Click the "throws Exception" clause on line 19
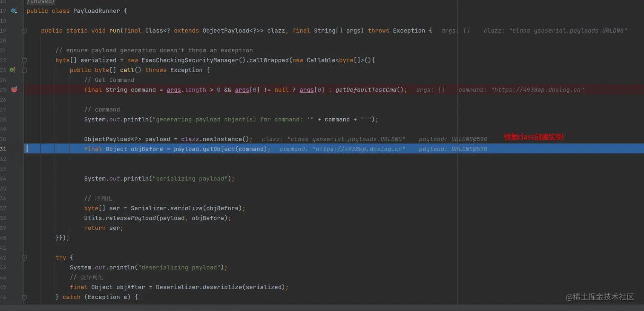 pyautogui.click(x=397, y=31)
